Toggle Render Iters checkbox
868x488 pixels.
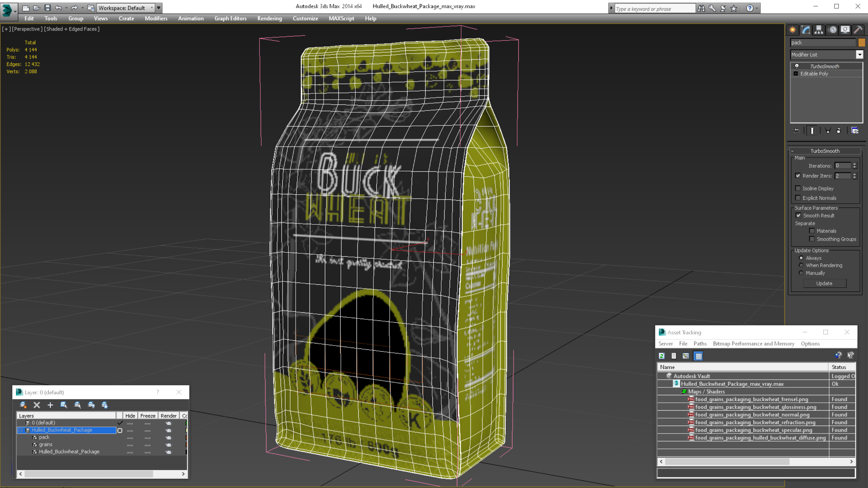(x=798, y=175)
